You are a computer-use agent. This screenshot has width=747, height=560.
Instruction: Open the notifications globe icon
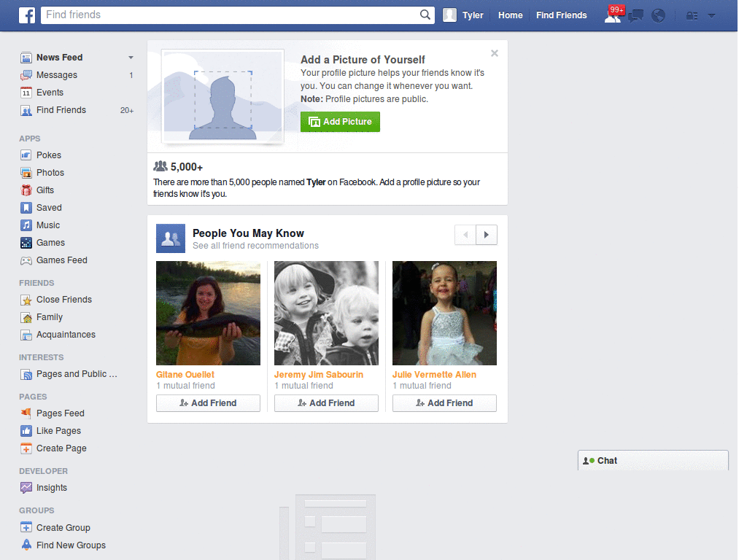[x=659, y=16]
